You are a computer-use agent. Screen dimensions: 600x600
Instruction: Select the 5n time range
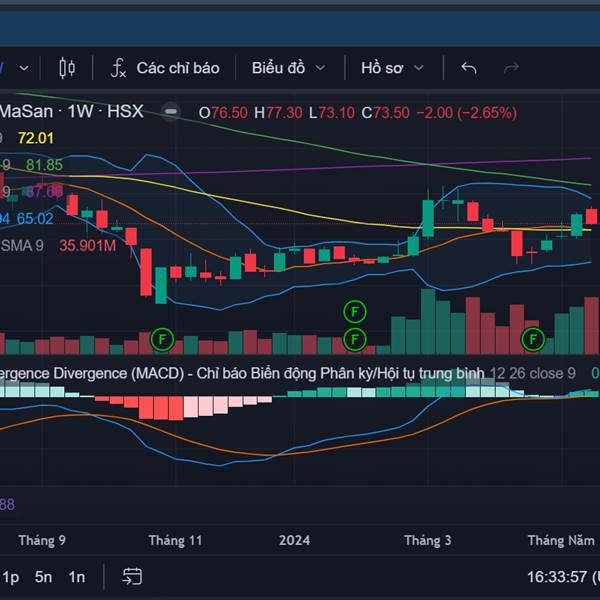coord(43,577)
